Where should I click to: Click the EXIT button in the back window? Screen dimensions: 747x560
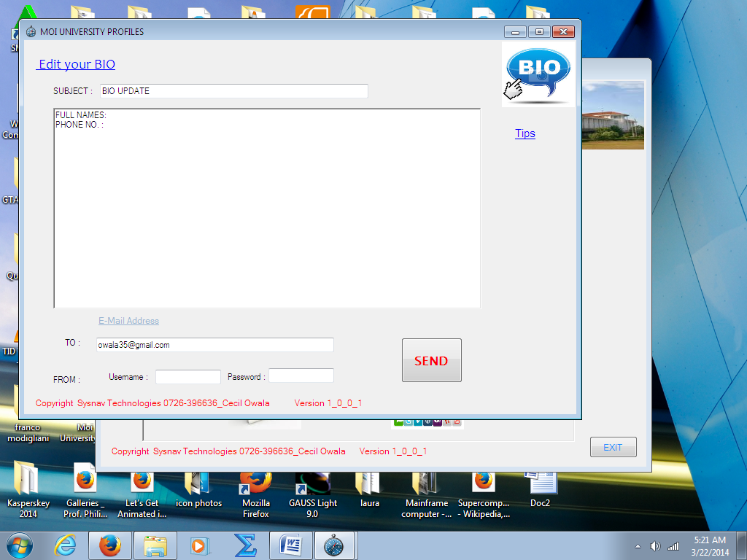click(x=613, y=447)
